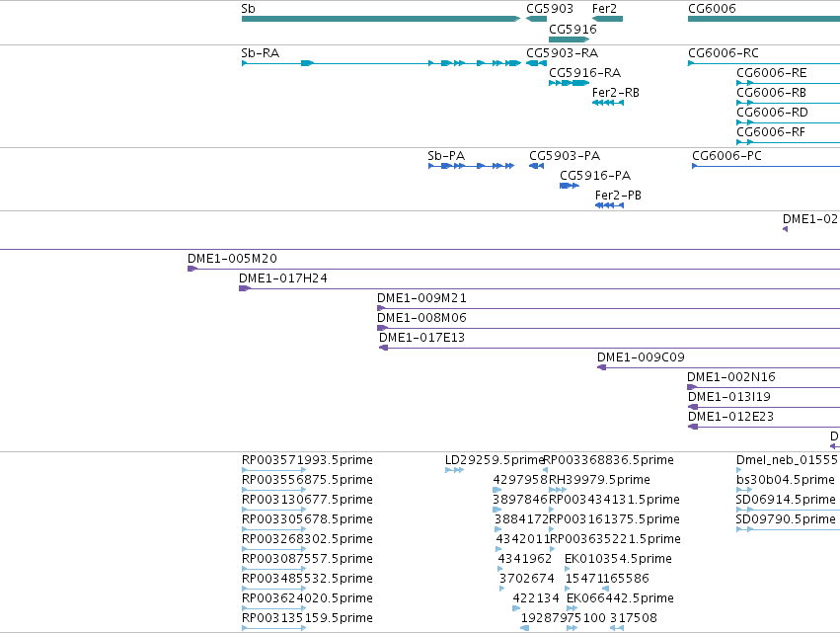
Task: Click the 19287975 feature label
Action: [x=551, y=618]
